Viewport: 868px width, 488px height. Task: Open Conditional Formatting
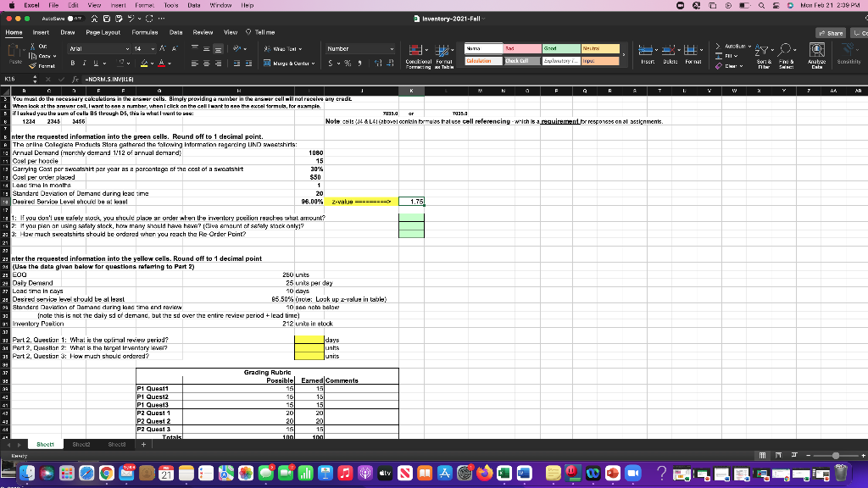(419, 56)
